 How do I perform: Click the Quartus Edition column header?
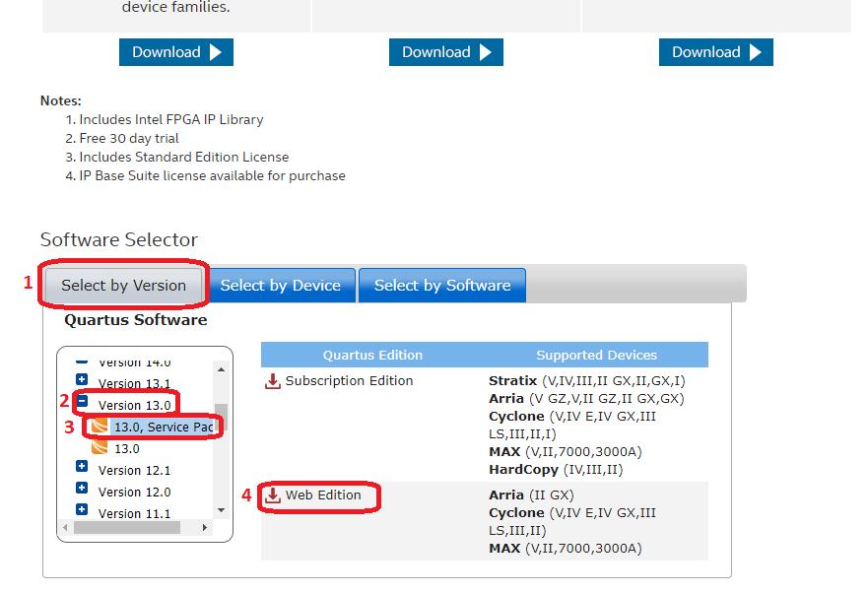click(x=372, y=355)
